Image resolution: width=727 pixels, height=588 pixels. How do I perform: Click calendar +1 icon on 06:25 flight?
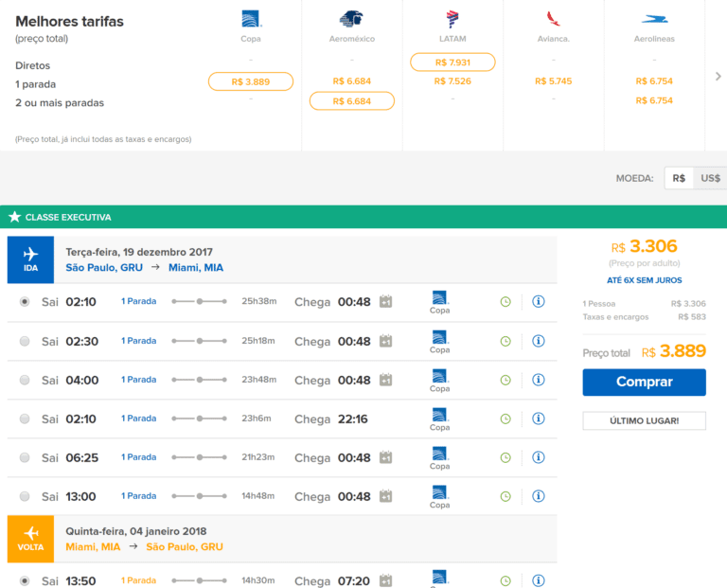[385, 457]
